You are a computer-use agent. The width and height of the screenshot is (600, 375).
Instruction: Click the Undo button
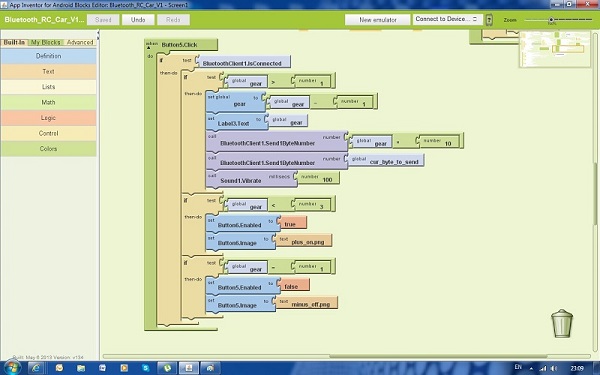coord(138,20)
